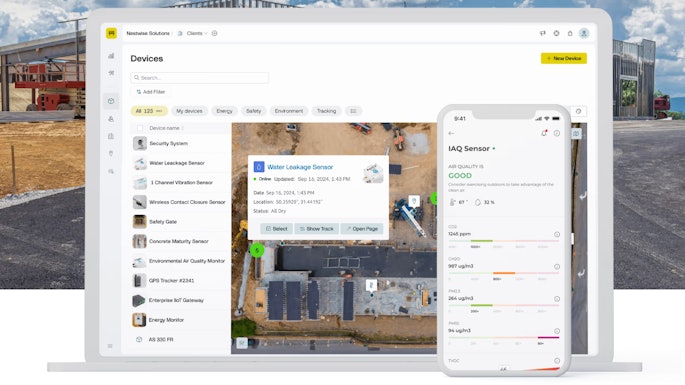Toggle the select-all checkbox beside Device name
Screen dimensions: 685x385
click(140, 128)
